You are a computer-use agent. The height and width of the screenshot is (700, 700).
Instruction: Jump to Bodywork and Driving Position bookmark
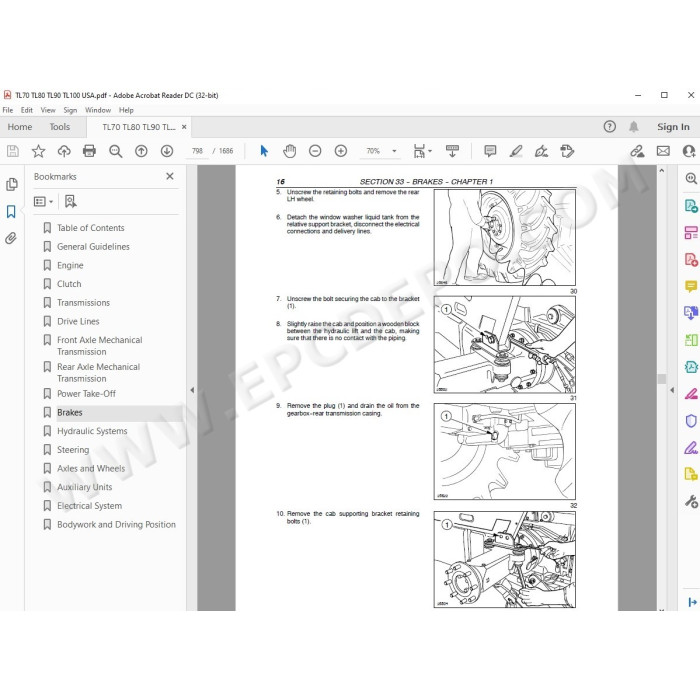tap(116, 525)
